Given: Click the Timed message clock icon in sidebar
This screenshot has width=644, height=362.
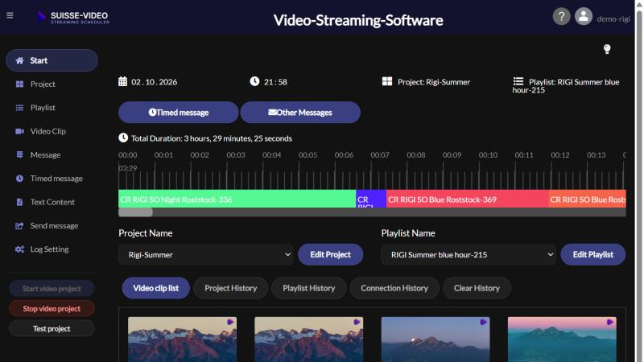Looking at the screenshot, I should (19, 179).
